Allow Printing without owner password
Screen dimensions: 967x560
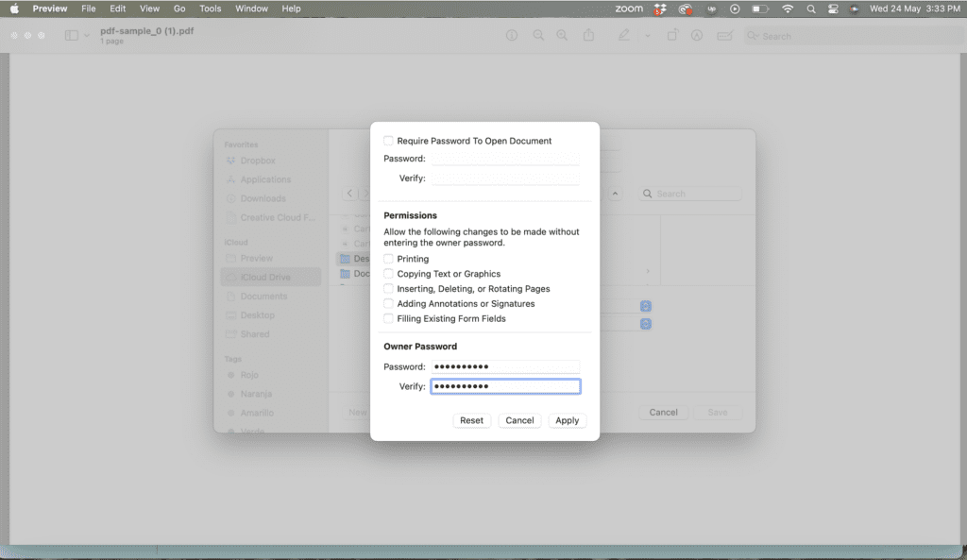coord(388,258)
